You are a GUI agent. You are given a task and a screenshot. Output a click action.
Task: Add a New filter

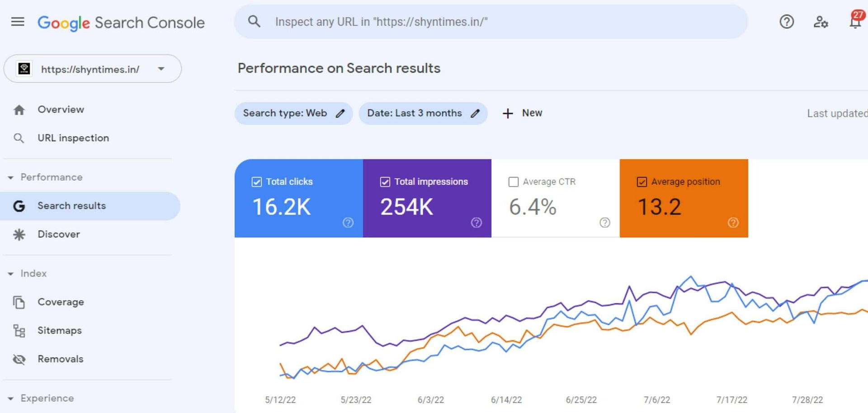click(523, 113)
